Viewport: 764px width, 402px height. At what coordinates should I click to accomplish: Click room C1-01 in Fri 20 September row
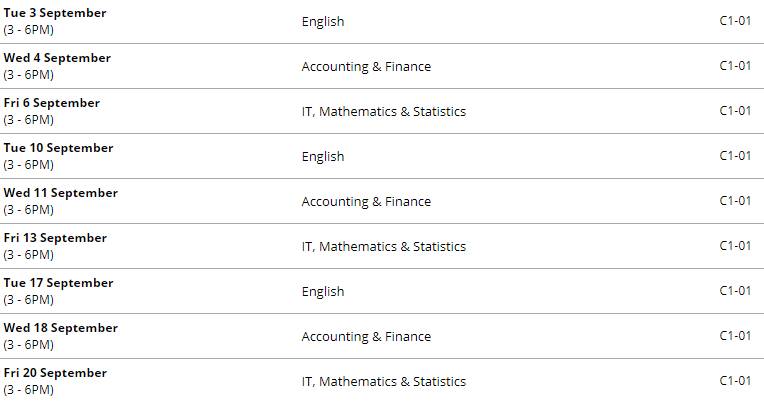click(x=735, y=381)
